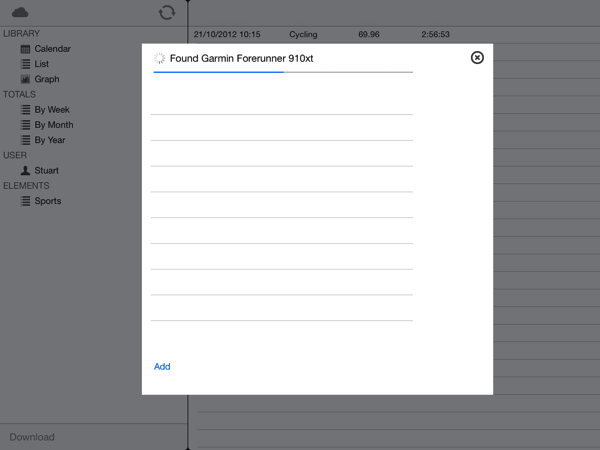The image size is (600, 450).
Task: Open the Sports elements list
Action: 48,201
